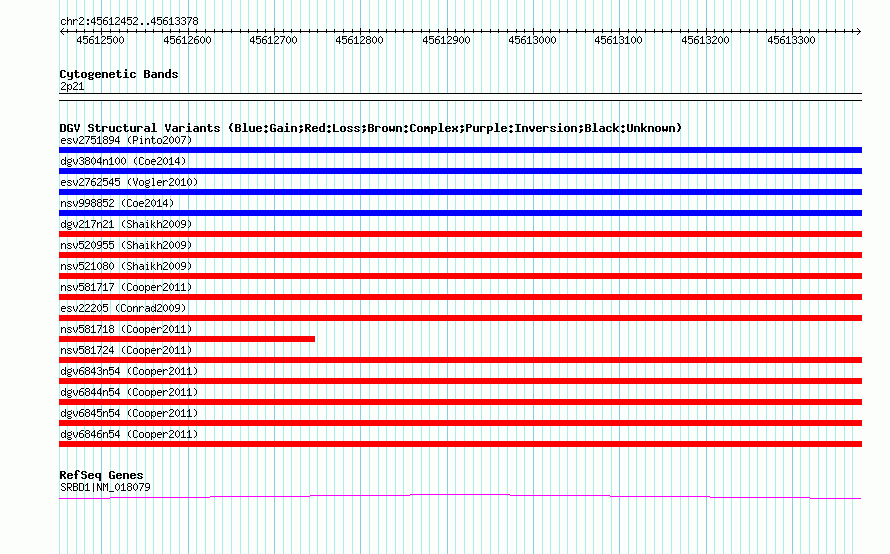Select the red bar under nsv581717
The width and height of the screenshot is (890, 554).
point(460,297)
